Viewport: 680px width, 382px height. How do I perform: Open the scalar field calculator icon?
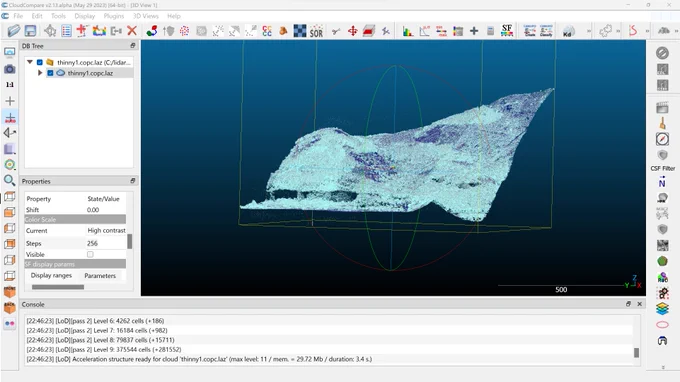tap(490, 31)
